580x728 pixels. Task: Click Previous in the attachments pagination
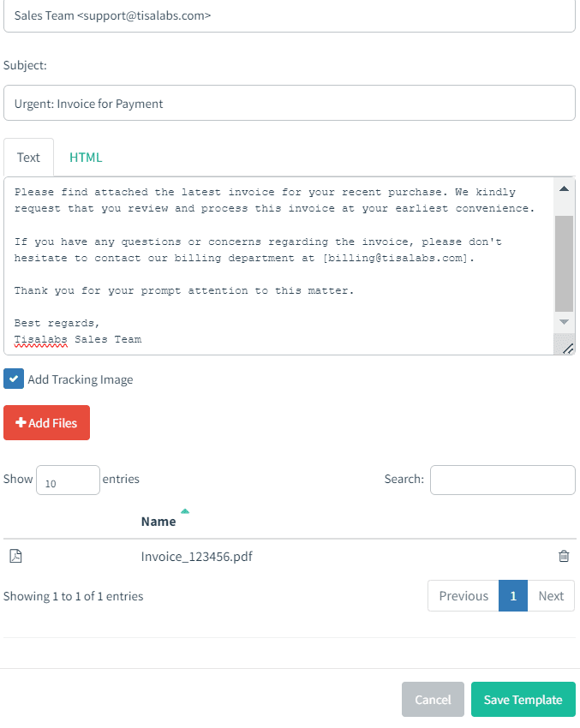click(x=463, y=595)
